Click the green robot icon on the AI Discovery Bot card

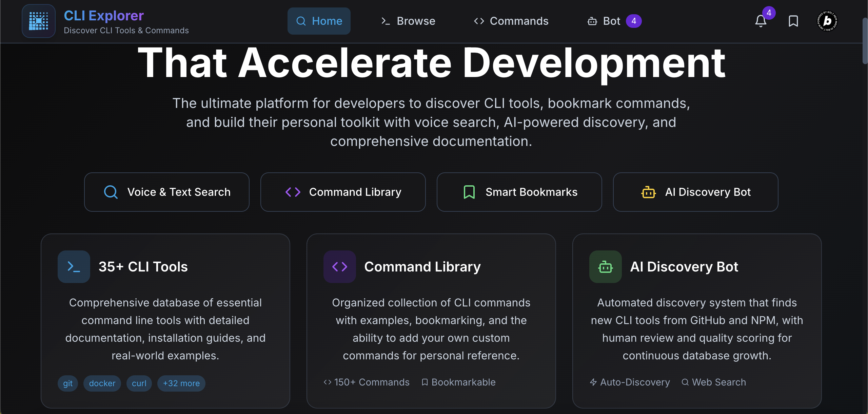click(605, 267)
